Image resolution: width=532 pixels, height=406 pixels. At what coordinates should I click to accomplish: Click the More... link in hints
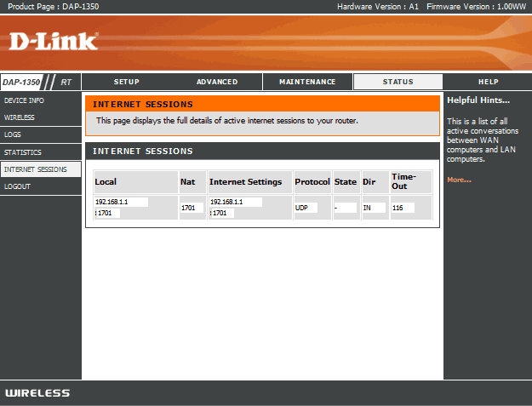click(459, 180)
